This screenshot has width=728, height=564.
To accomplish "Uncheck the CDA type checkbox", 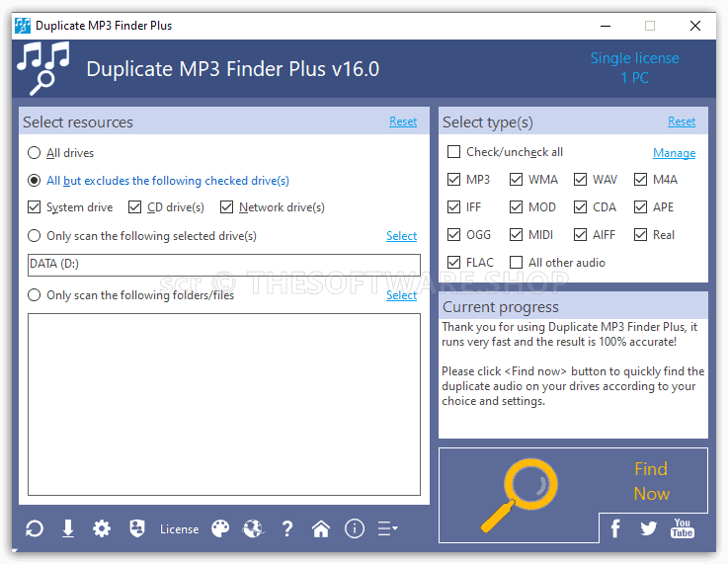I will pos(580,207).
